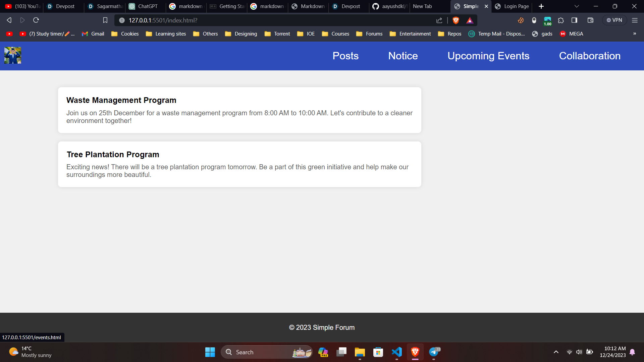Open the Upcoming Events link
The height and width of the screenshot is (362, 644).
point(488,56)
